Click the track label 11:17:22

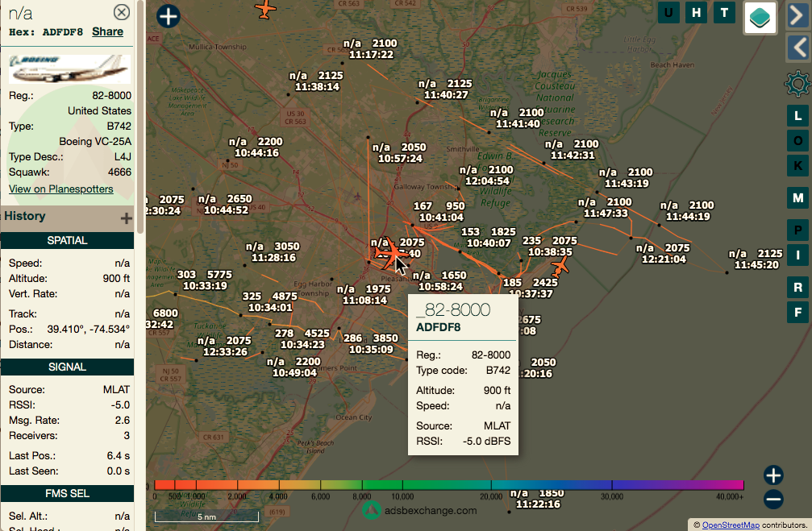coord(371,54)
